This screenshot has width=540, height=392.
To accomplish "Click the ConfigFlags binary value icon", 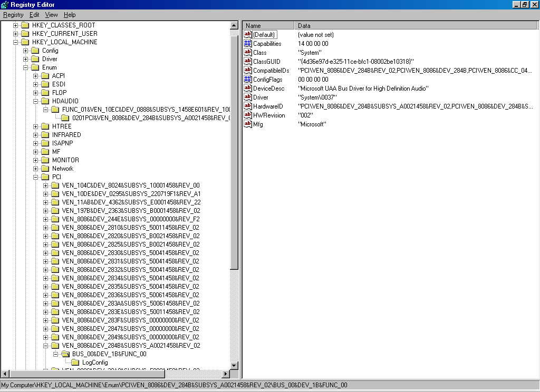I will coord(248,79).
